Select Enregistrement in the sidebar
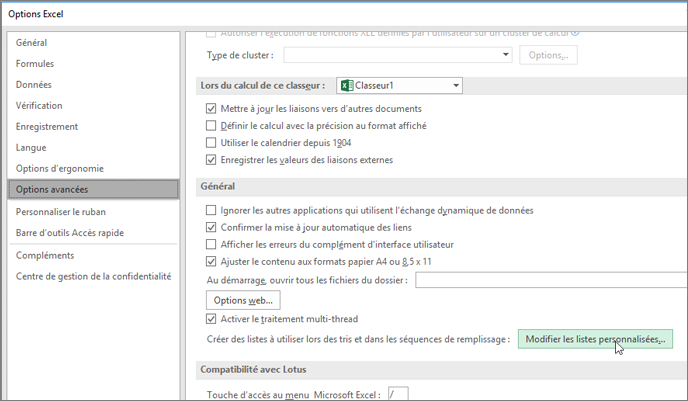This screenshot has height=401, width=688. [x=47, y=127]
